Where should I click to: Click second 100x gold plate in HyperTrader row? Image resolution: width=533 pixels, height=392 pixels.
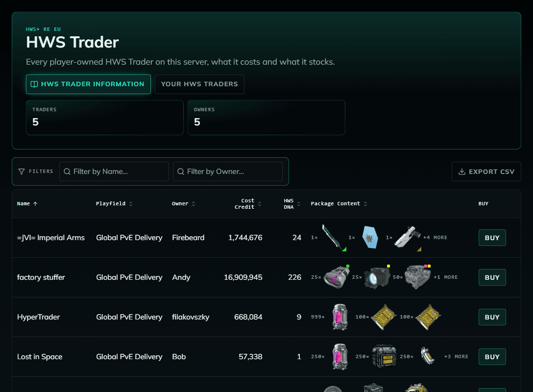[x=428, y=317]
